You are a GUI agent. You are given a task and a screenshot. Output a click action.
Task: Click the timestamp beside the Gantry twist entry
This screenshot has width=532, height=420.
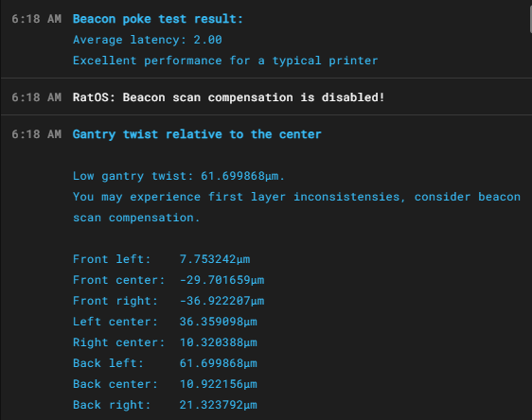coord(37,134)
